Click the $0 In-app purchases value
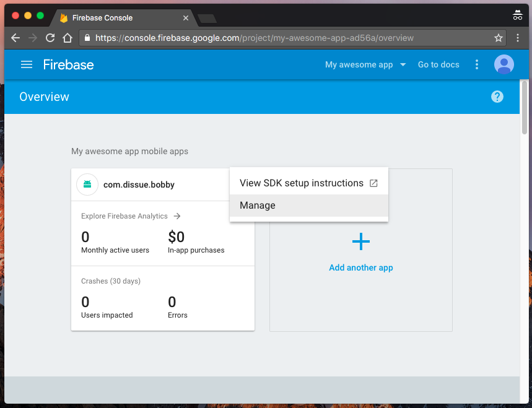 point(176,237)
